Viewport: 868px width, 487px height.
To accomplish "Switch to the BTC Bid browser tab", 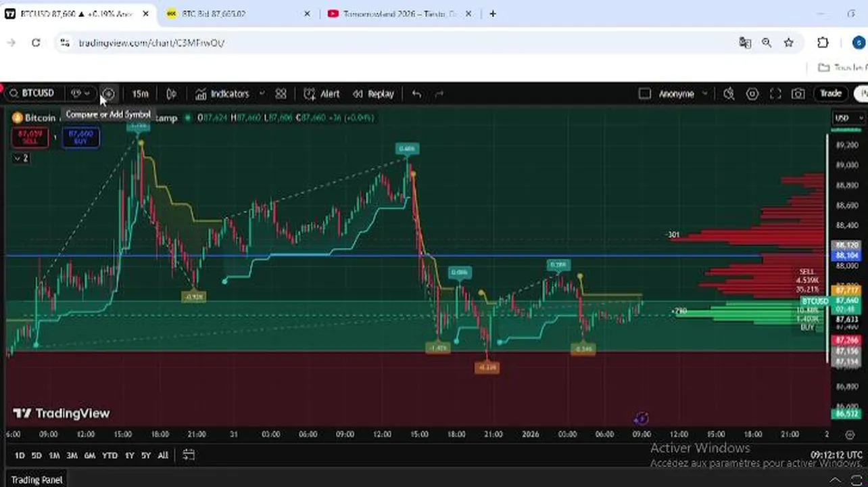I will pyautogui.click(x=237, y=14).
